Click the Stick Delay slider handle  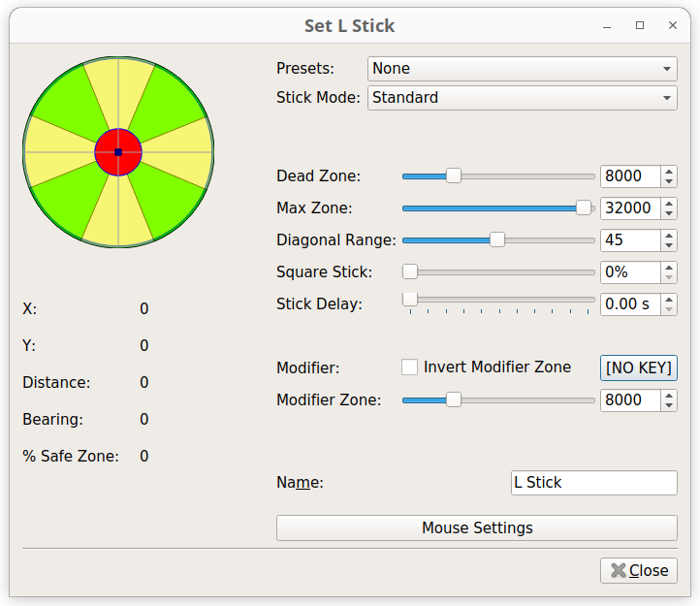(410, 300)
